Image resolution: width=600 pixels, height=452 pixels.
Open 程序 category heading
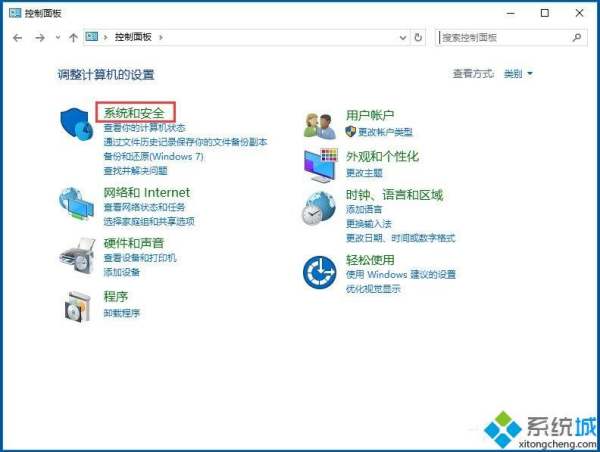116,297
